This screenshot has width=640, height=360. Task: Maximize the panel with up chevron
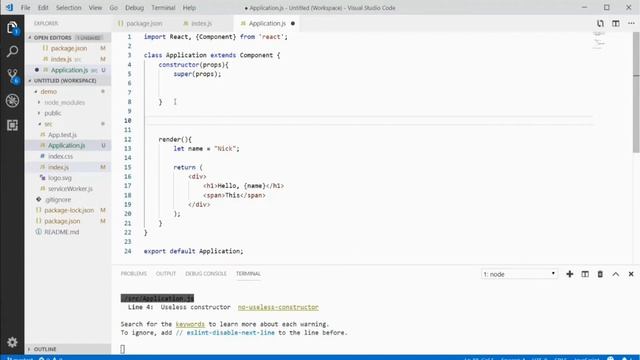(x=616, y=274)
